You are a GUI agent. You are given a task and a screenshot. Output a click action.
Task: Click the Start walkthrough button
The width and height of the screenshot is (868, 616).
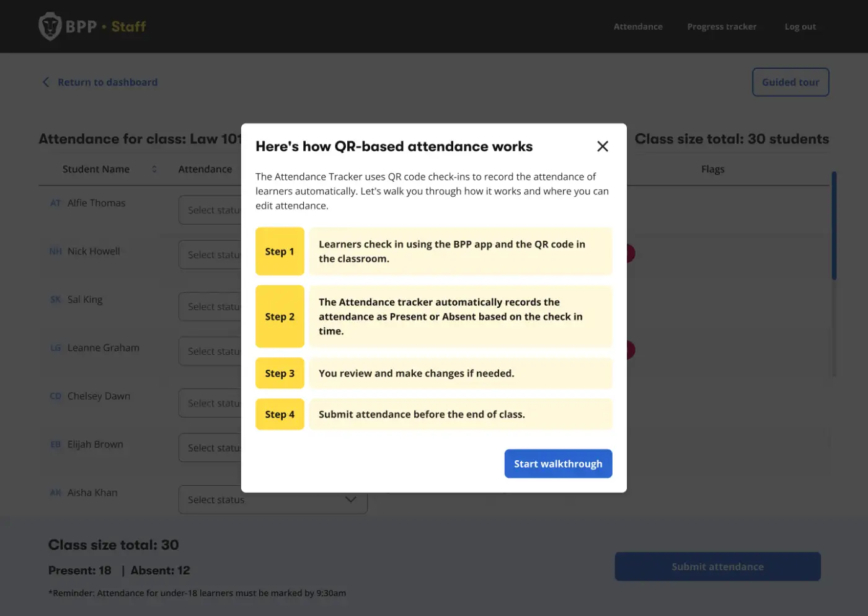click(x=558, y=463)
